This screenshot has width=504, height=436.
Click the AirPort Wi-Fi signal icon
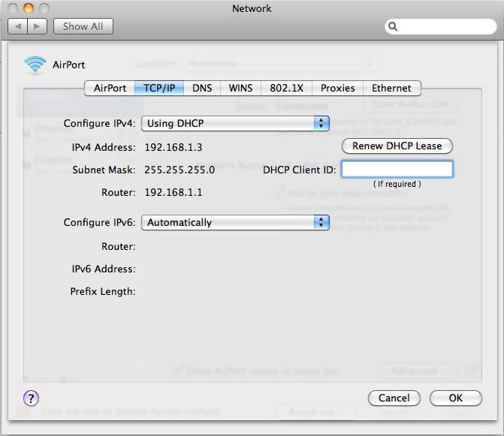point(35,65)
